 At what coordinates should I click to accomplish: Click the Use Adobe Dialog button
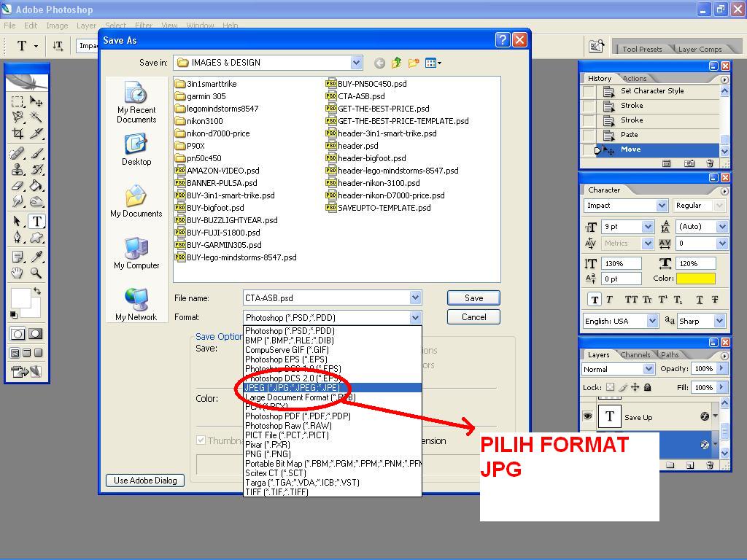click(145, 481)
